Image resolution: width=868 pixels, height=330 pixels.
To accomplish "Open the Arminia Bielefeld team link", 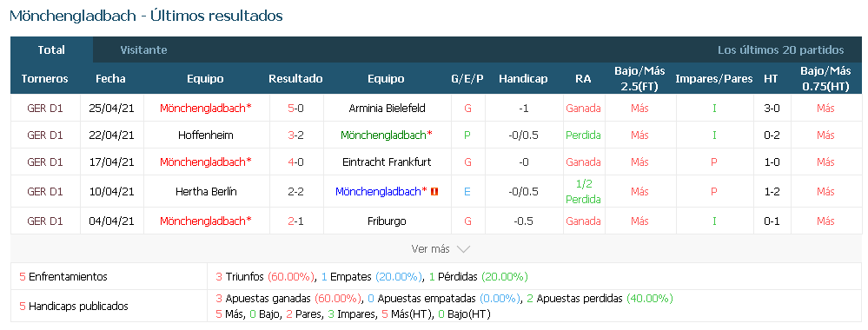I will pyautogui.click(x=387, y=109).
